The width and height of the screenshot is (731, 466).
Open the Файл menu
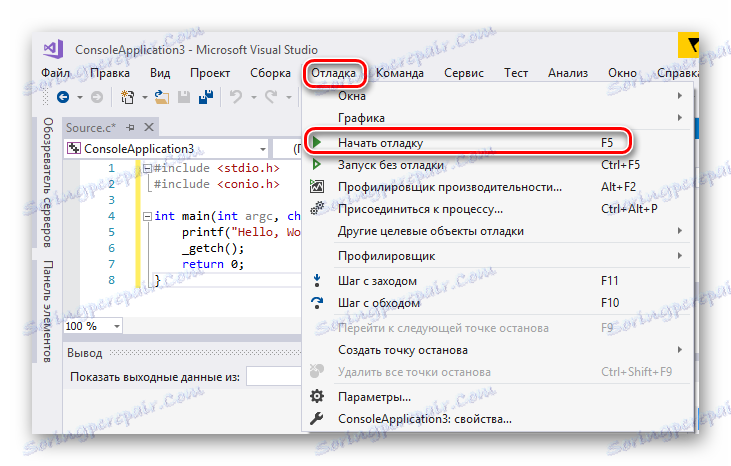pyautogui.click(x=55, y=73)
